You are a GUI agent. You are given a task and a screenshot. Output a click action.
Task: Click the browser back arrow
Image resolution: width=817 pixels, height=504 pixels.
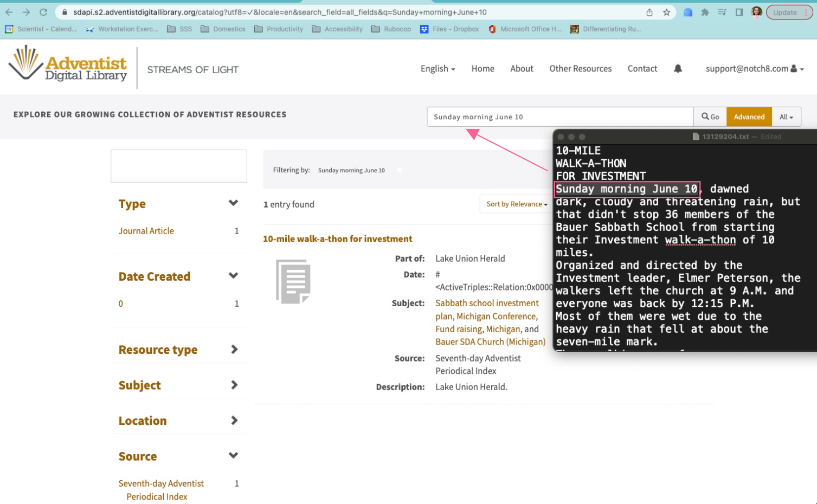(9, 12)
